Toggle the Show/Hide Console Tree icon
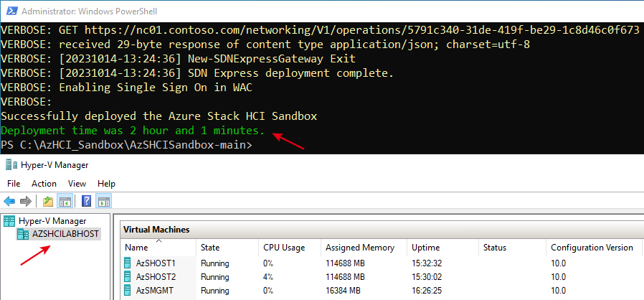Image resolution: width=644 pixels, height=300 pixels. tap(65, 202)
